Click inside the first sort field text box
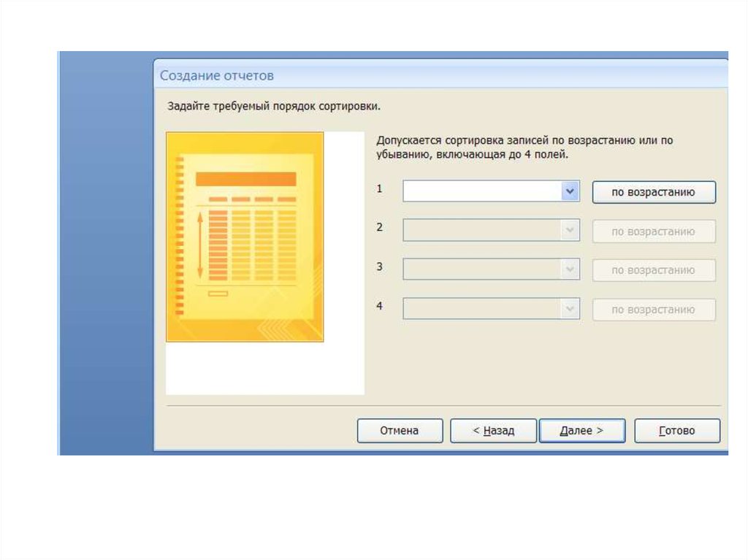 481,191
